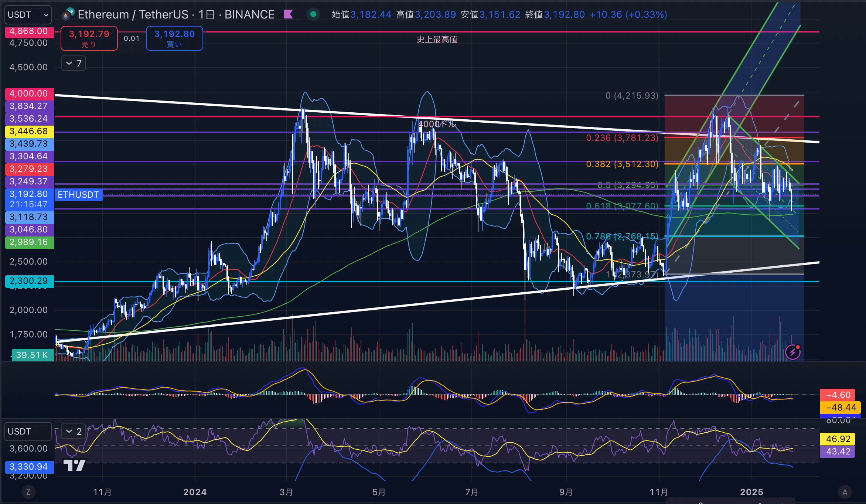Click the 3,249.37 price label

click(29, 181)
